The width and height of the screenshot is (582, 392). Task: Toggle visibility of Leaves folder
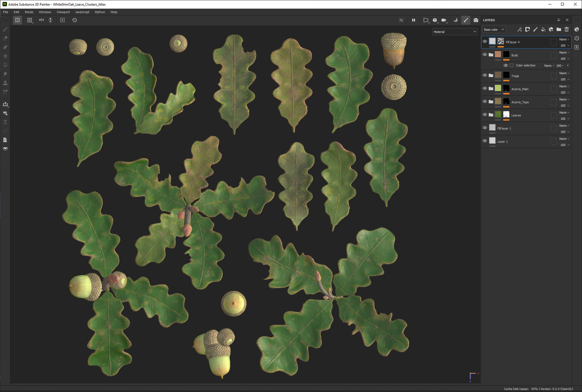pos(485,115)
